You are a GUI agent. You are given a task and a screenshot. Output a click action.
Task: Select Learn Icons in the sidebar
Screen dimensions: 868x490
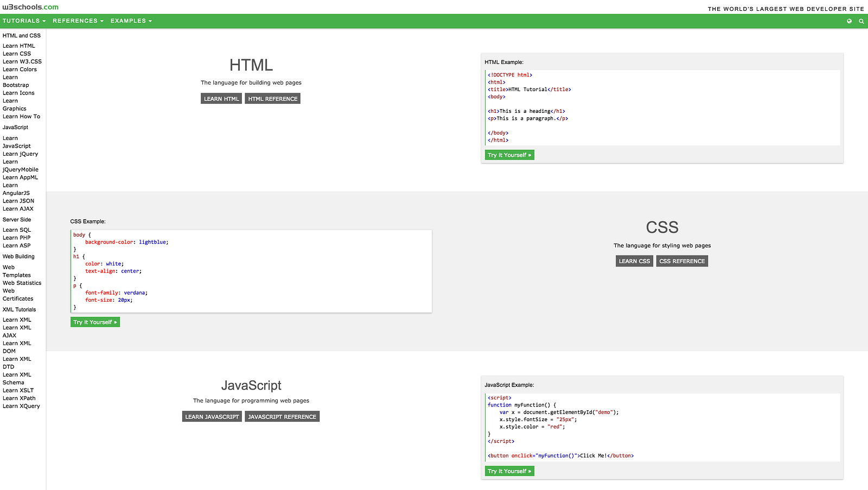(x=18, y=93)
